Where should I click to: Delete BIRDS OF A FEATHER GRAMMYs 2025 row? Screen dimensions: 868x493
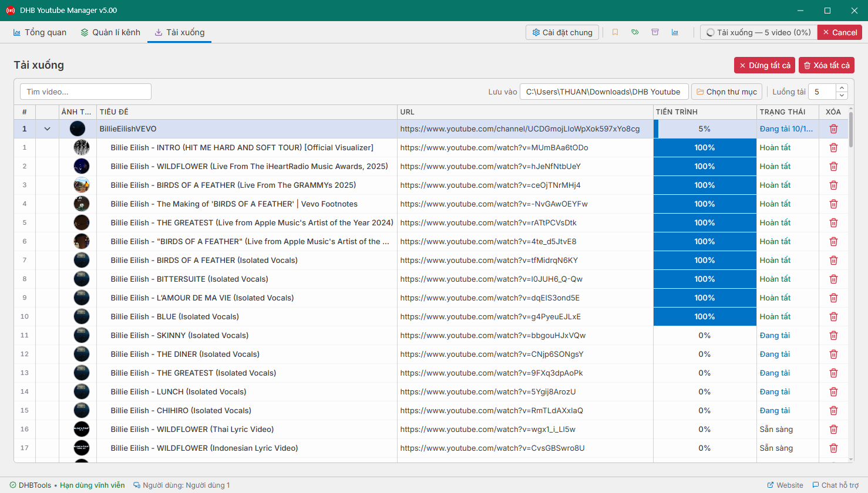click(x=833, y=185)
